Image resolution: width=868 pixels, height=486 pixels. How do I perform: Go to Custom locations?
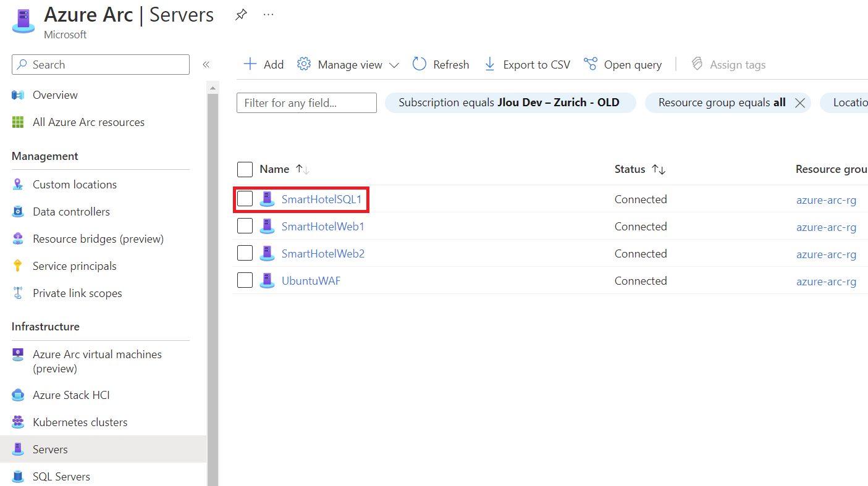pos(75,185)
